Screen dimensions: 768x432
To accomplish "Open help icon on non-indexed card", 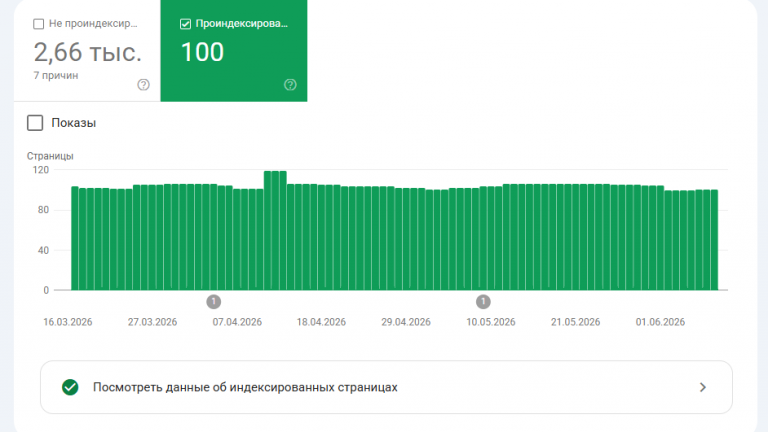I will pyautogui.click(x=143, y=85).
